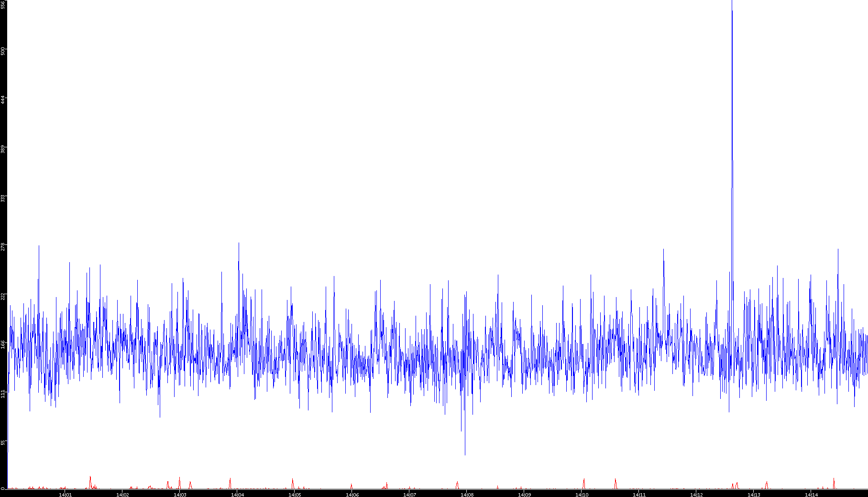Click the 14:04 time axis label
The image size is (868, 497).
[x=237, y=495]
